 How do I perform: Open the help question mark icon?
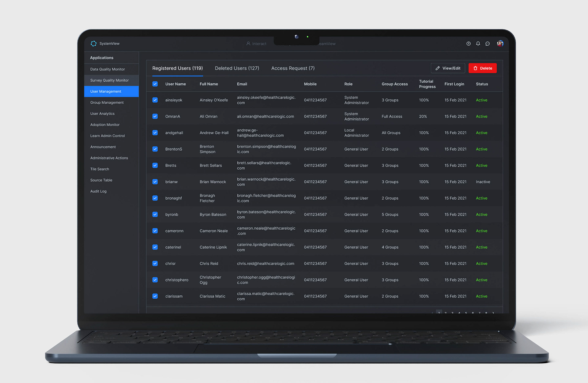pyautogui.click(x=468, y=44)
